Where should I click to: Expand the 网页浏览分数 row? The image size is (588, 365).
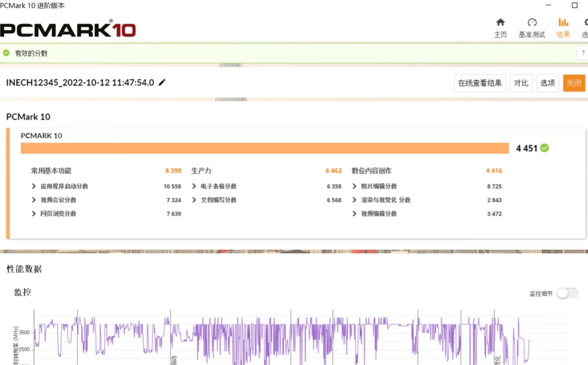(34, 214)
